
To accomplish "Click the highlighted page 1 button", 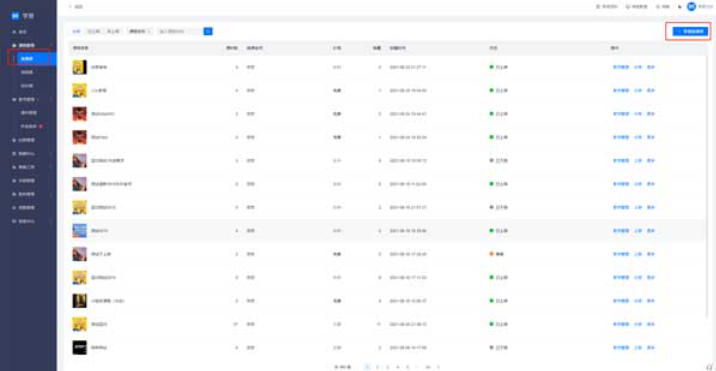I will [367, 367].
